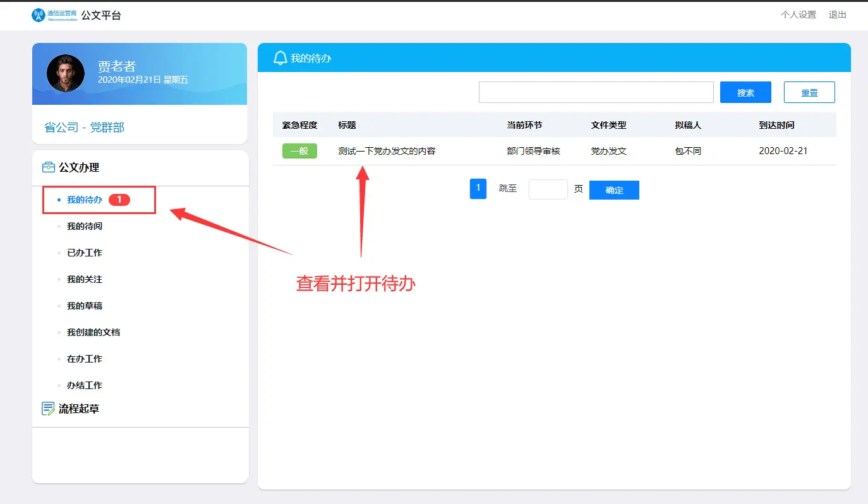Open 我创建的文档 in the sidebar
Image resolution: width=868 pixels, height=504 pixels.
[x=93, y=332]
